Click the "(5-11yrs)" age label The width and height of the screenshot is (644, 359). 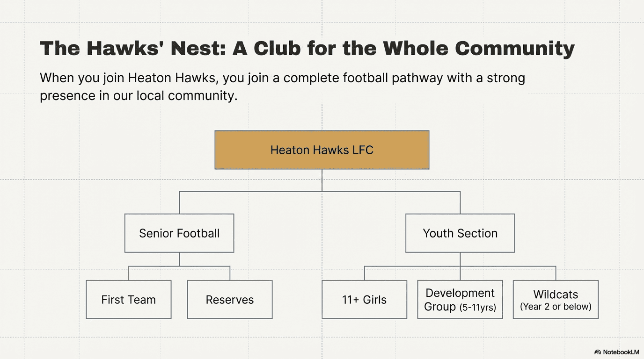(477, 308)
